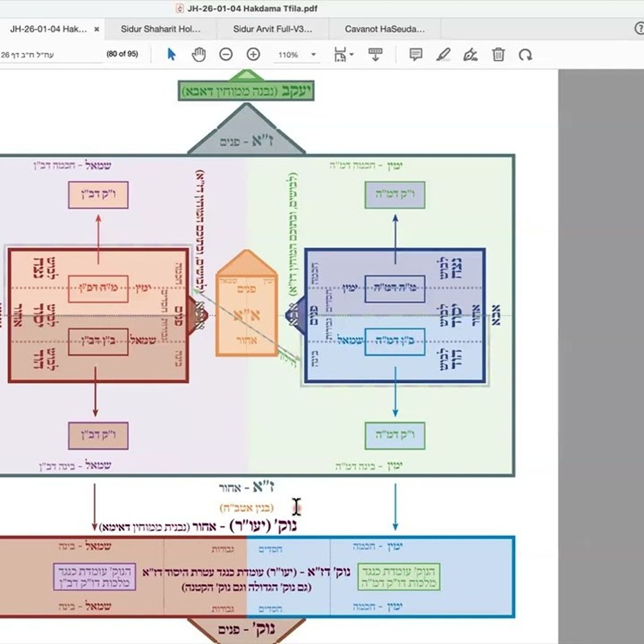Click the scrolling mode keyboard icon
This screenshot has width=644, height=644.
click(375, 54)
